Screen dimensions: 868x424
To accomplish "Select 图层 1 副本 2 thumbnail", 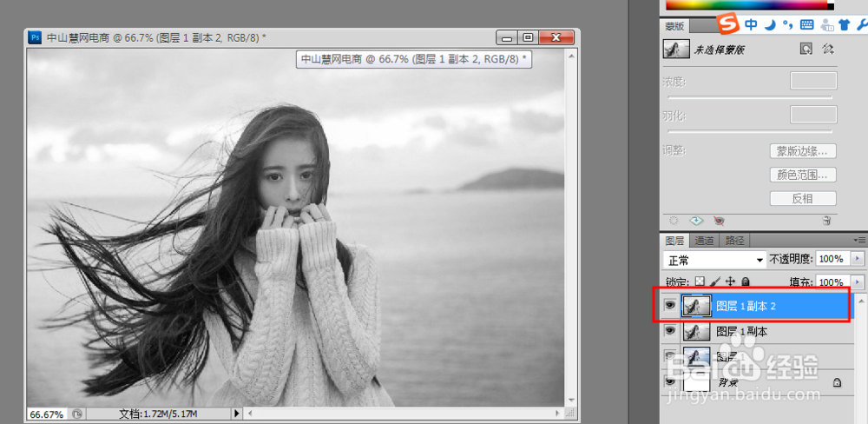I will click(696, 306).
